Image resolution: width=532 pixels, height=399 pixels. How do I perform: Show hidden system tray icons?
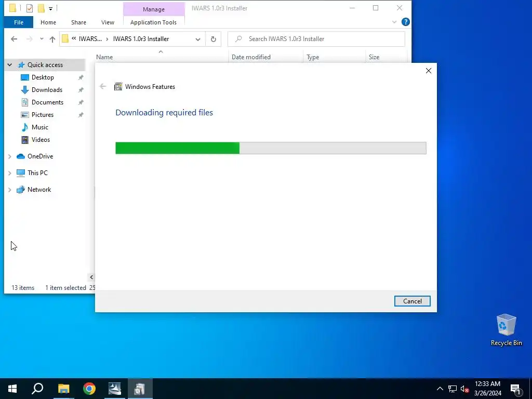click(x=440, y=389)
